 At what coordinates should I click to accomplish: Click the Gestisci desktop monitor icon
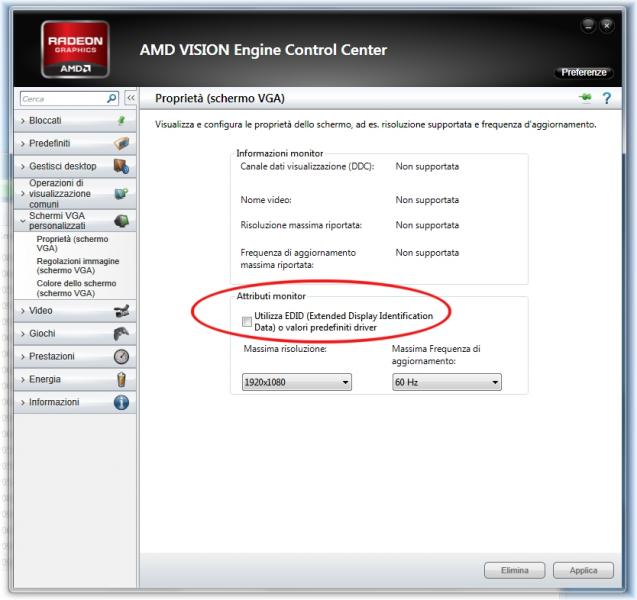[x=121, y=166]
